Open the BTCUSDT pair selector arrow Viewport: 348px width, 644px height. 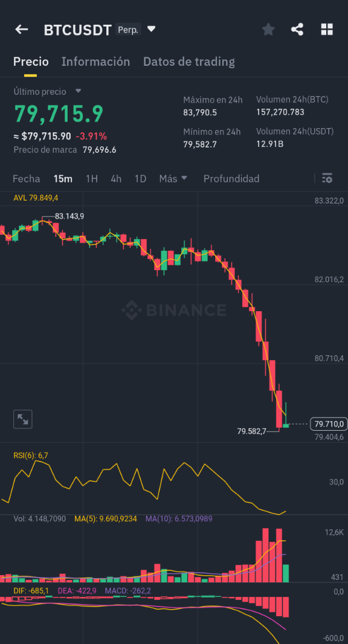tap(151, 29)
